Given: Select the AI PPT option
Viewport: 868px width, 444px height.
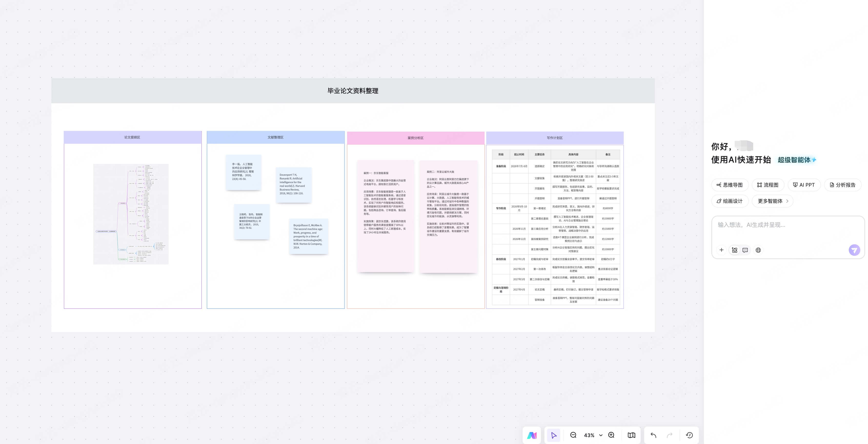Looking at the screenshot, I should point(804,185).
